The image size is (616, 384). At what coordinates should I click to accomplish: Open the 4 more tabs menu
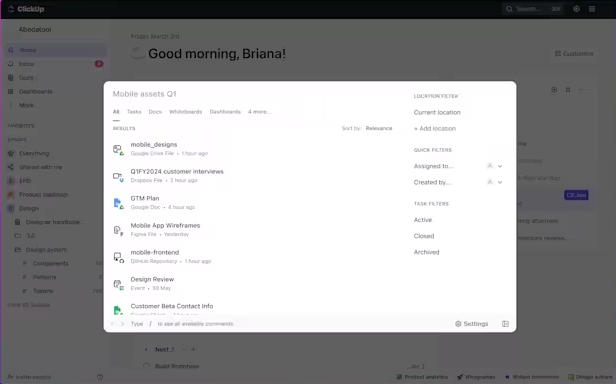259,112
